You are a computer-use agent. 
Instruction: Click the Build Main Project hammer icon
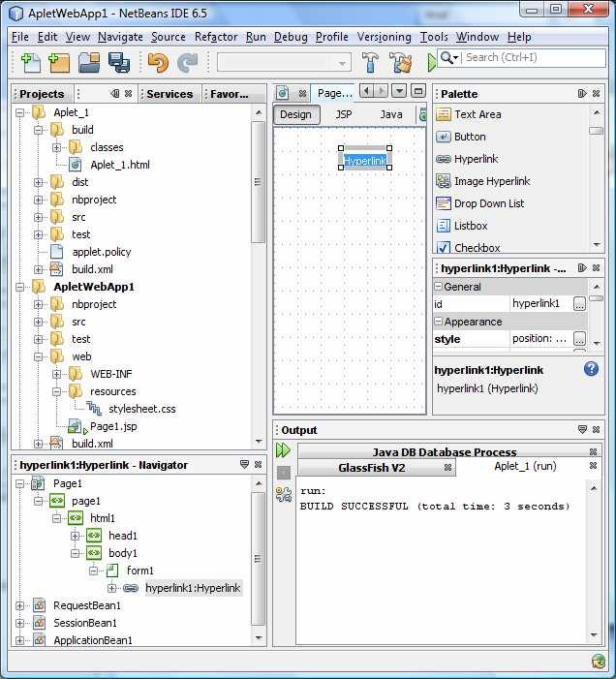click(370, 63)
